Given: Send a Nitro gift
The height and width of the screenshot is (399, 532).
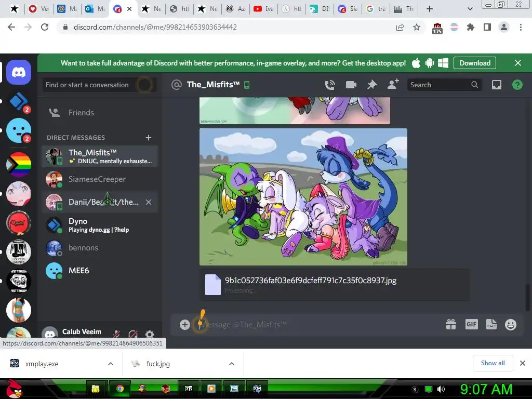Looking at the screenshot, I should (x=451, y=325).
